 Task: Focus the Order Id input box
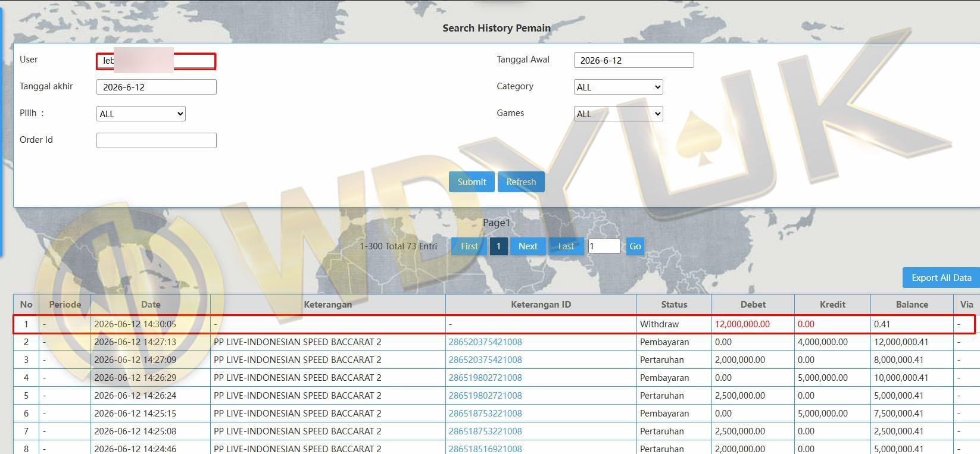(157, 140)
